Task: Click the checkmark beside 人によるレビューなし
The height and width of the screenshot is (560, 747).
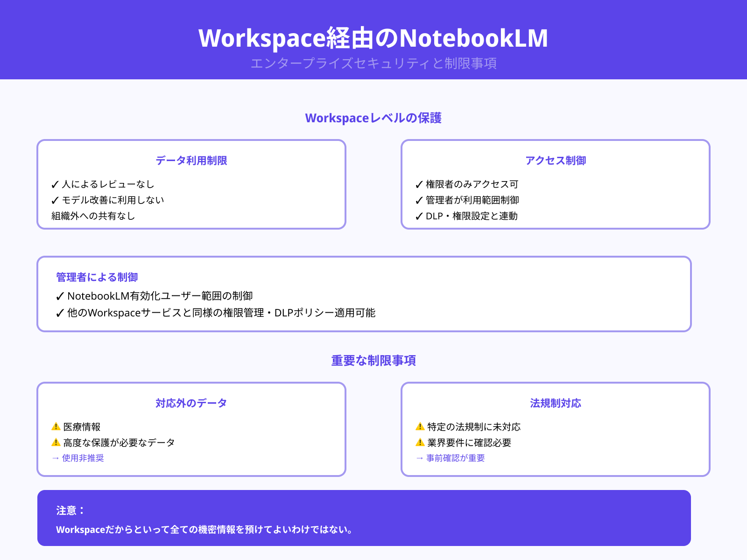Action: 56,184
